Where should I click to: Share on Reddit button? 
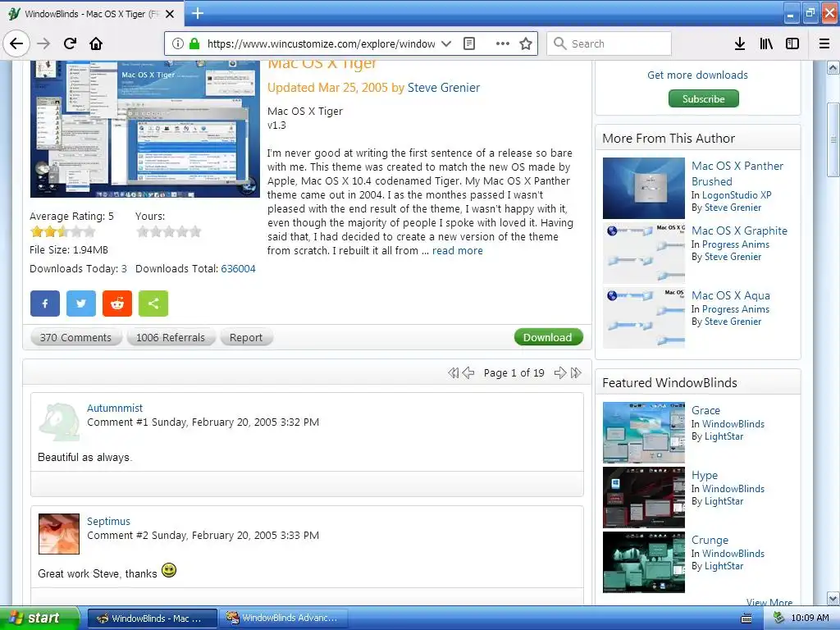(x=117, y=304)
